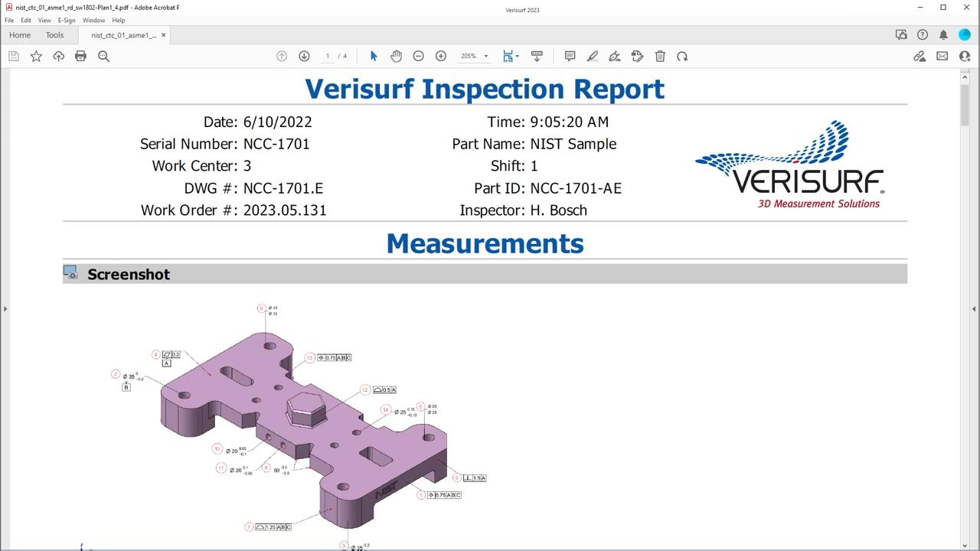
Task: Send file by email icon
Action: [942, 56]
